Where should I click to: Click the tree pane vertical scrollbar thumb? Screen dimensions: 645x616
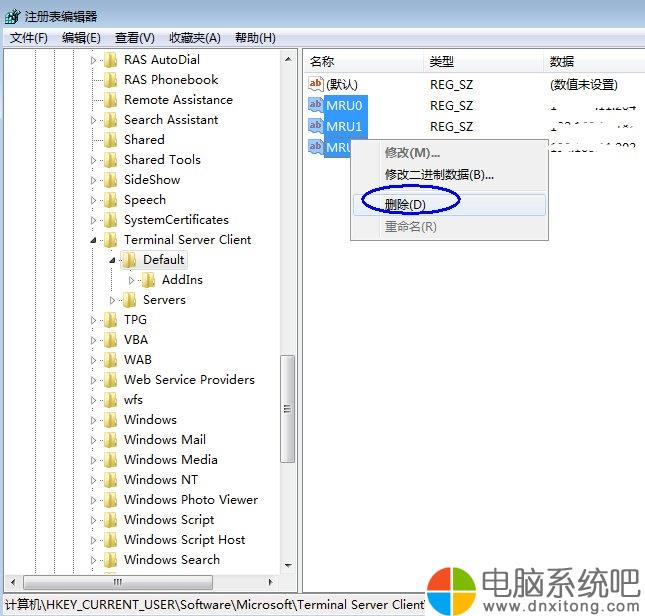[x=288, y=408]
